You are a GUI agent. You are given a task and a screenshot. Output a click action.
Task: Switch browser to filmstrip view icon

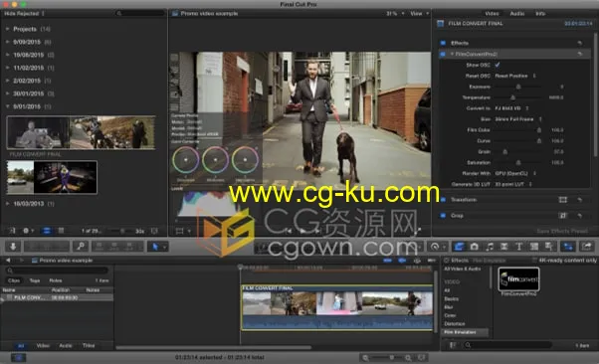(46, 231)
